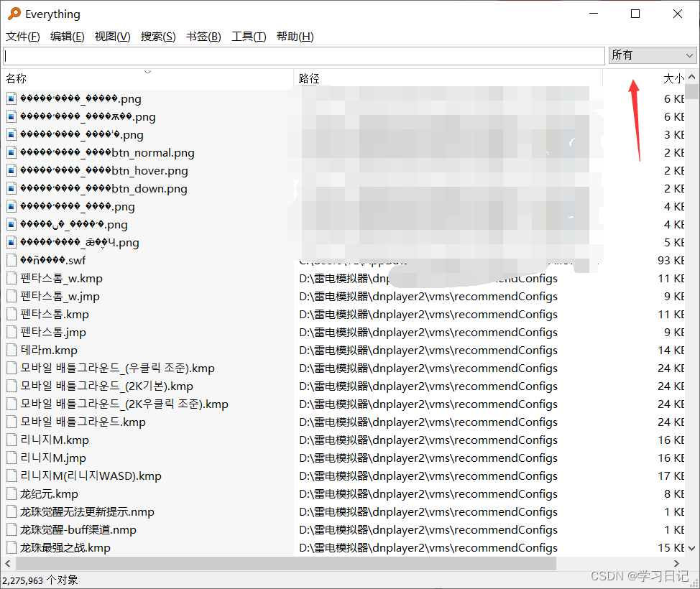Select the file name 龙珠最强之战.kmp
Viewport: 700px width, 589px height.
(65, 547)
